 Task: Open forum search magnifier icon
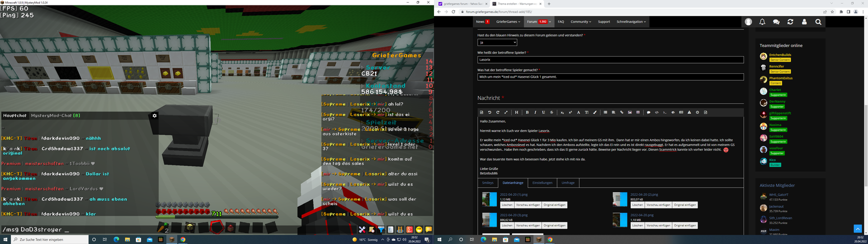click(x=818, y=22)
